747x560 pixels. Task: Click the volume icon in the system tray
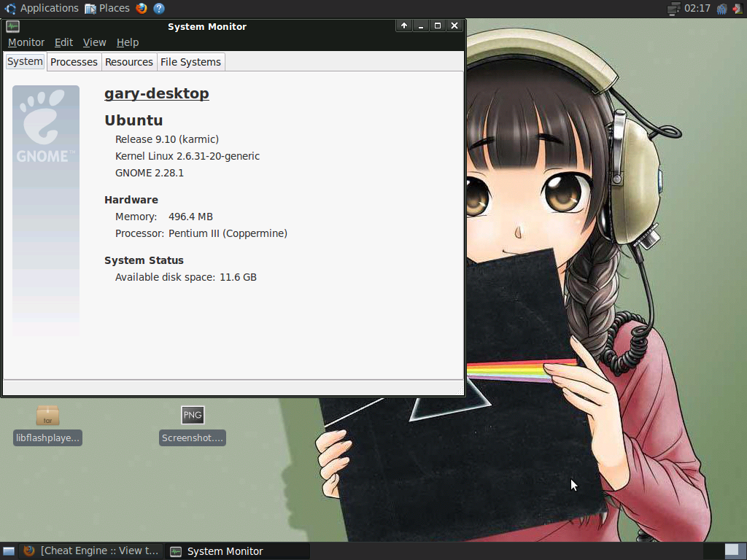[721, 8]
